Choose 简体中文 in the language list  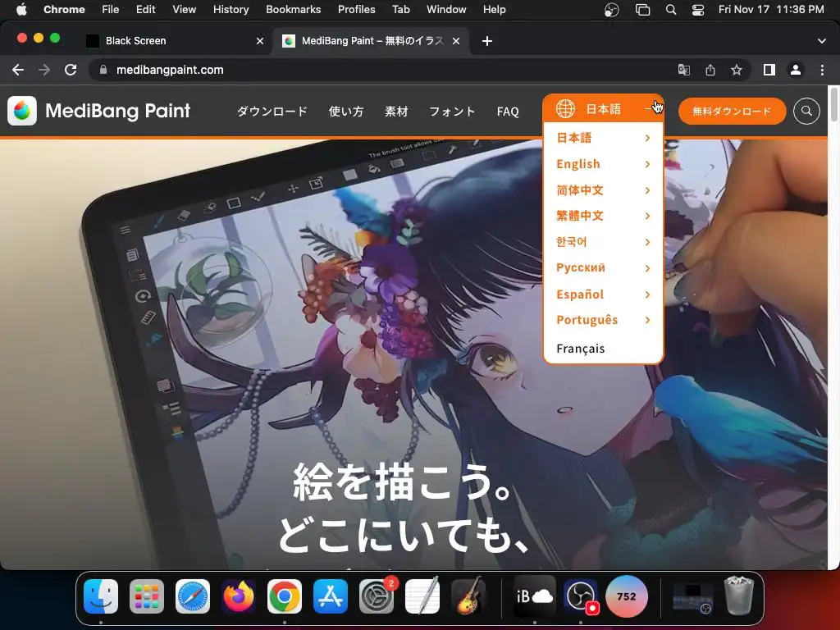pos(603,190)
